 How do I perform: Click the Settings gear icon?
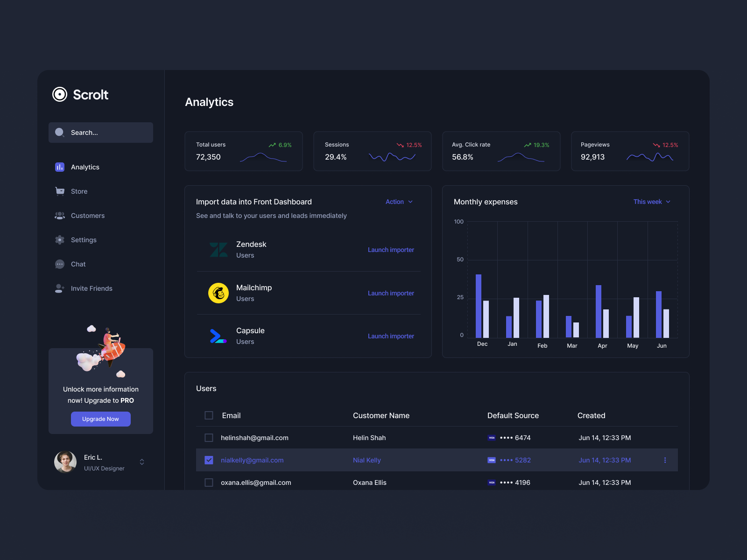point(59,239)
